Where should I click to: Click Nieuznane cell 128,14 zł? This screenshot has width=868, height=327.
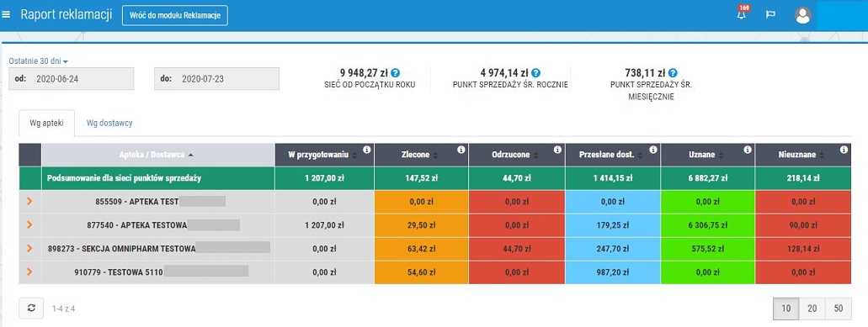pos(802,249)
